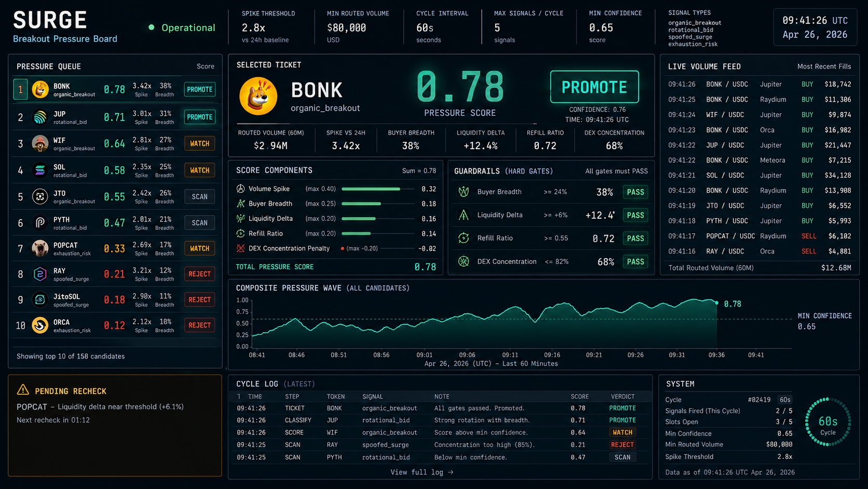Click WATCH badge in WIF queue row
Viewport: 868px width, 489px height.
coord(200,143)
